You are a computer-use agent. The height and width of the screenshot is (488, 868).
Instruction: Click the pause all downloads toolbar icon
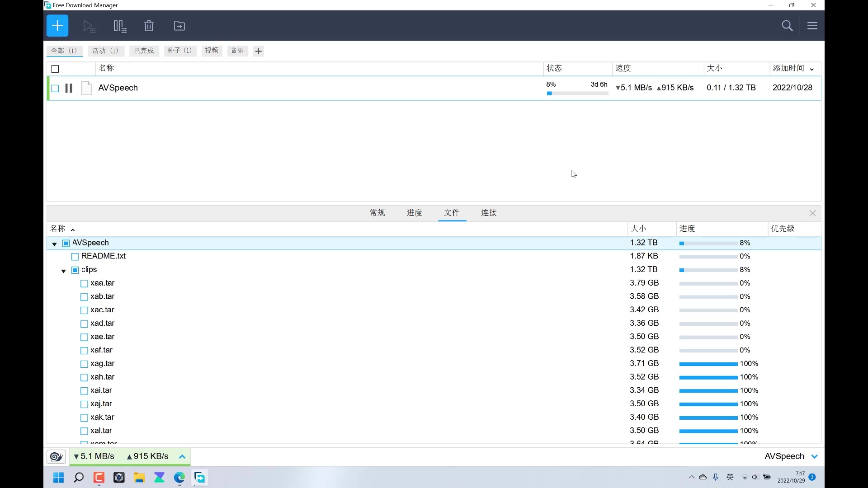coord(120,26)
